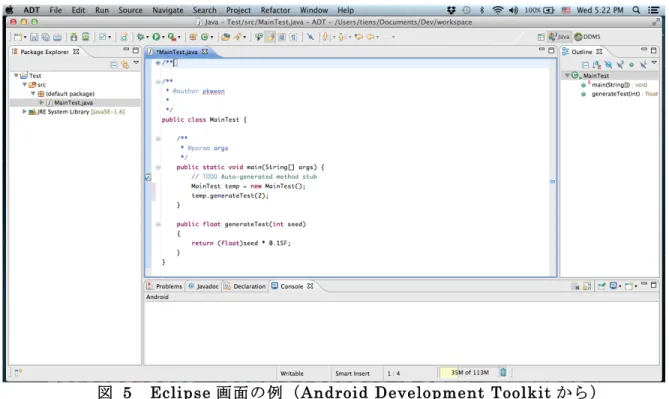Click the Pin Console icon

pos(602,286)
